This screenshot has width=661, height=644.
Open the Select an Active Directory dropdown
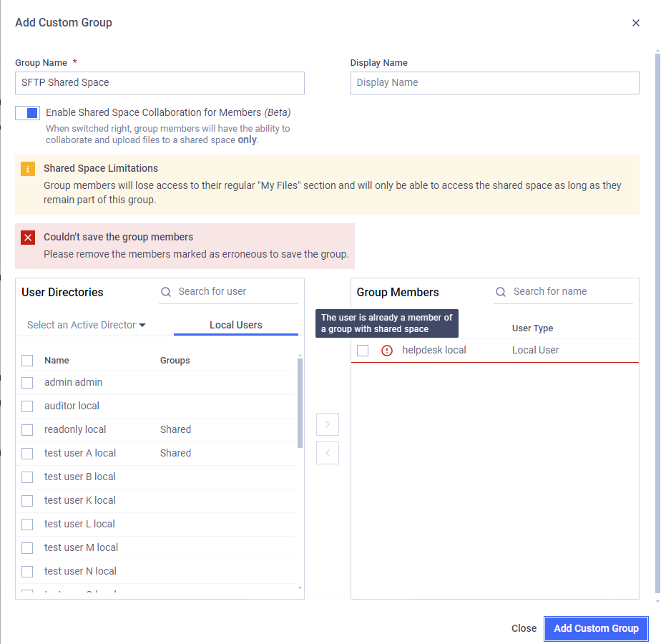87,325
